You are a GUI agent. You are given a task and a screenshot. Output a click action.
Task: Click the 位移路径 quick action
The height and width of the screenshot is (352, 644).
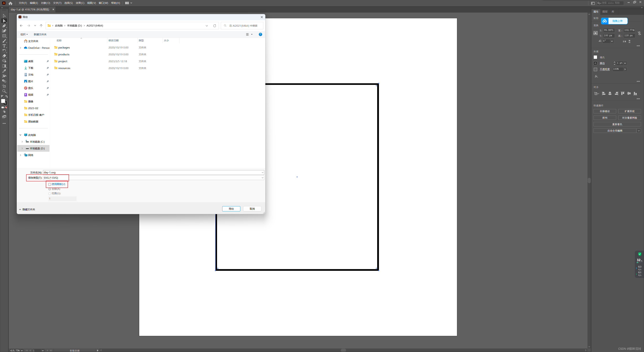pyautogui.click(x=605, y=111)
